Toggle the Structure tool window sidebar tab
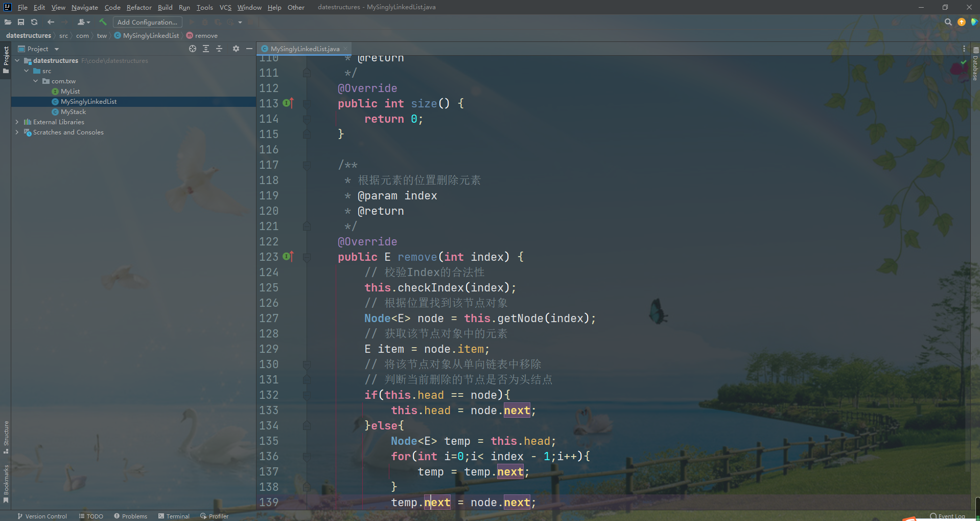 click(6, 437)
